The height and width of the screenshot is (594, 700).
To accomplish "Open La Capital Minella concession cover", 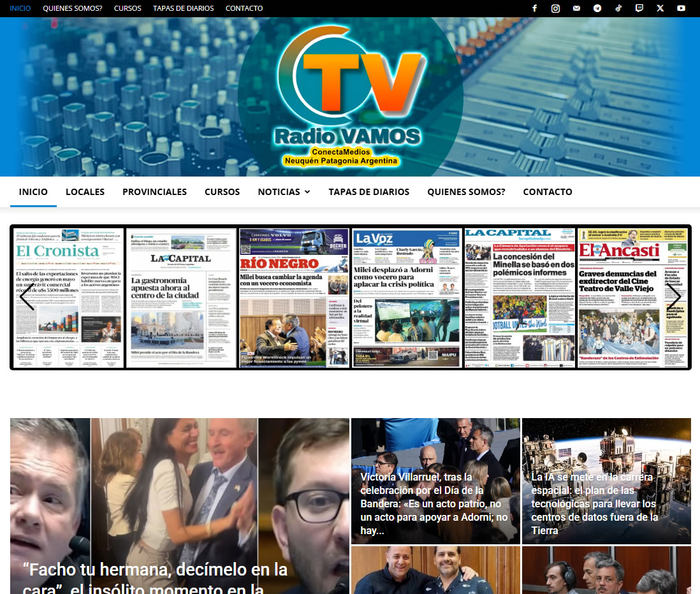I will 520,298.
